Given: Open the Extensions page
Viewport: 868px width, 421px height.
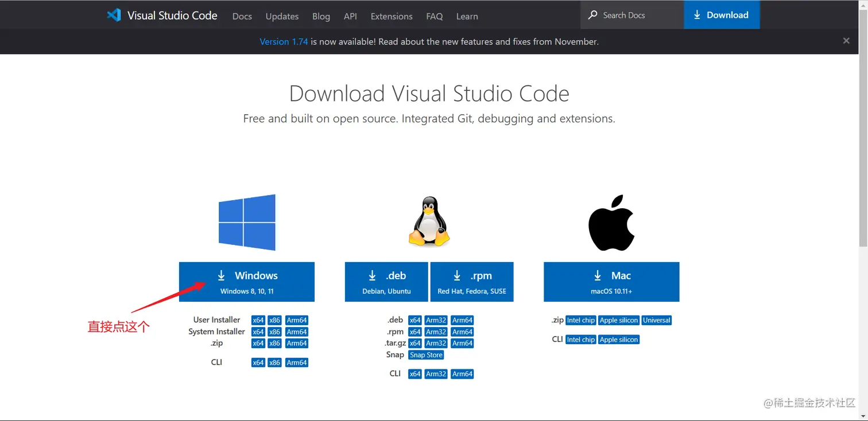Looking at the screenshot, I should (x=392, y=16).
